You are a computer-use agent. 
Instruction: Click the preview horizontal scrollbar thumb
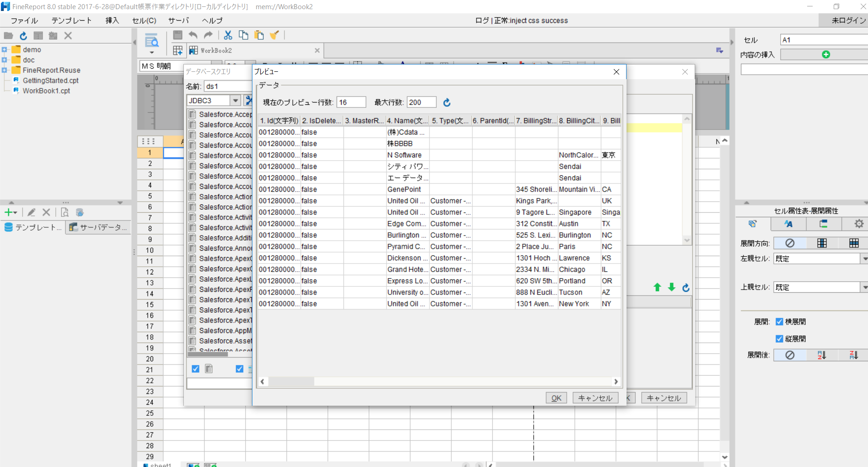pos(291,381)
